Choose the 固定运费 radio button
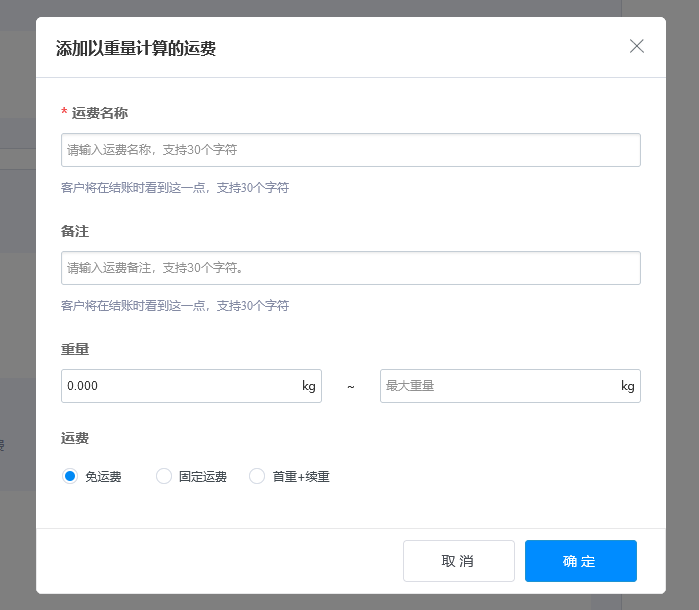 tap(164, 477)
